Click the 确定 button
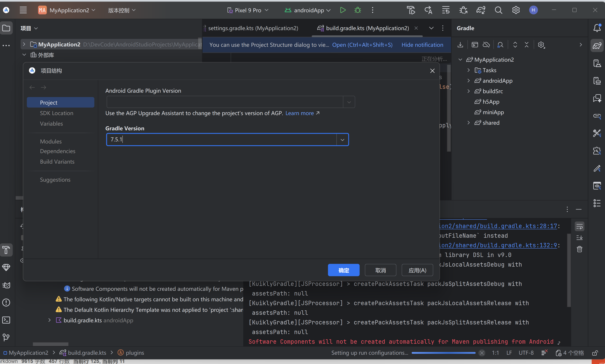Screen dimensions: 605x364 pyautogui.click(x=344, y=270)
